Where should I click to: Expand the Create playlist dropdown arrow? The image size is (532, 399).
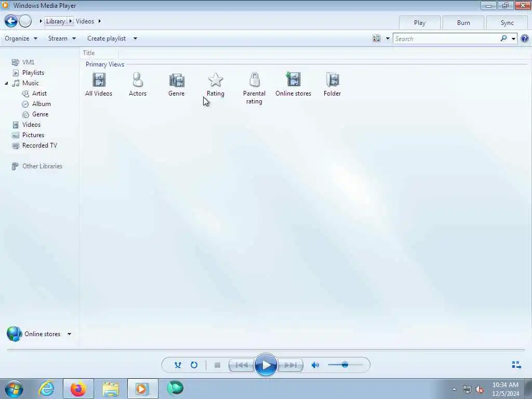135,38
